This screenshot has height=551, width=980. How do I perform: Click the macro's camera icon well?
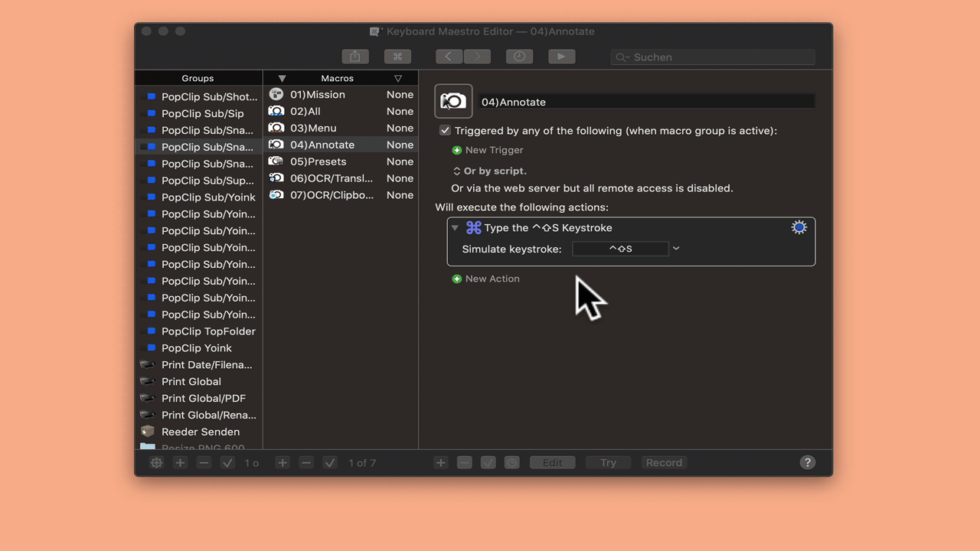453,101
